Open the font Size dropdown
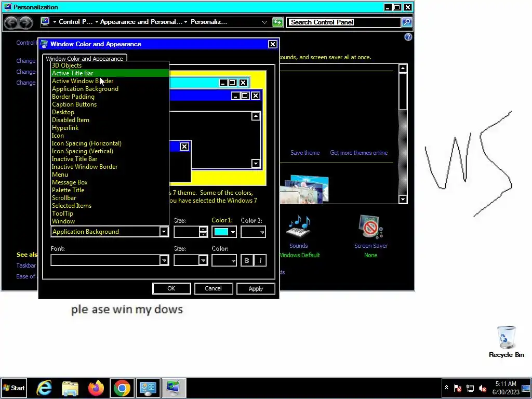The image size is (532, 399). pyautogui.click(x=203, y=260)
